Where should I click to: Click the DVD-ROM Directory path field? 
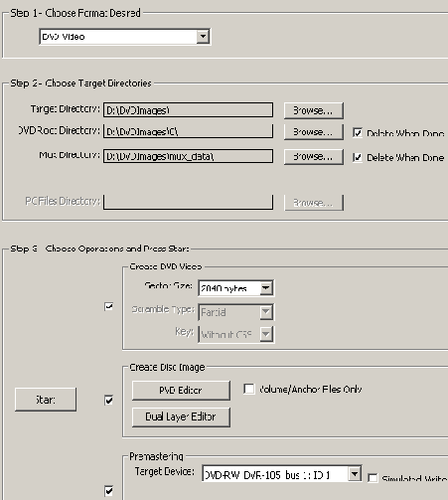[x=188, y=131]
